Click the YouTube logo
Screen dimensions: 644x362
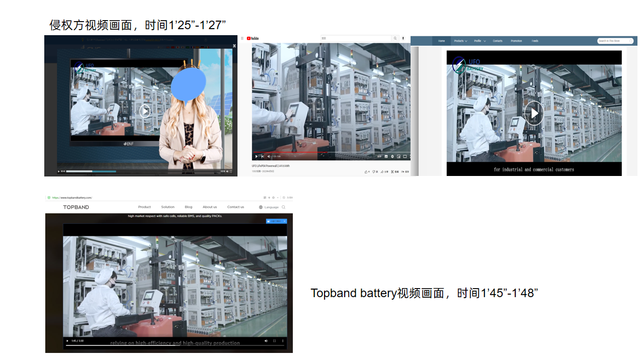[253, 38]
